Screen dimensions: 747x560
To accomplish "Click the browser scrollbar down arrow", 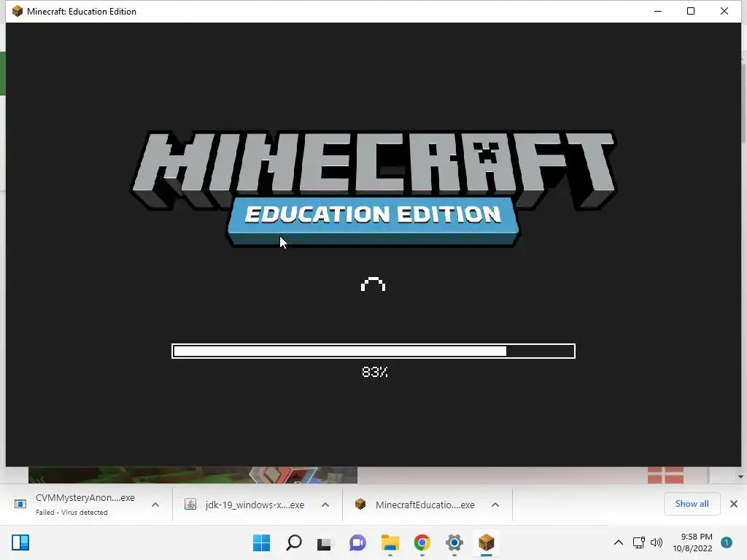I will click(x=740, y=477).
